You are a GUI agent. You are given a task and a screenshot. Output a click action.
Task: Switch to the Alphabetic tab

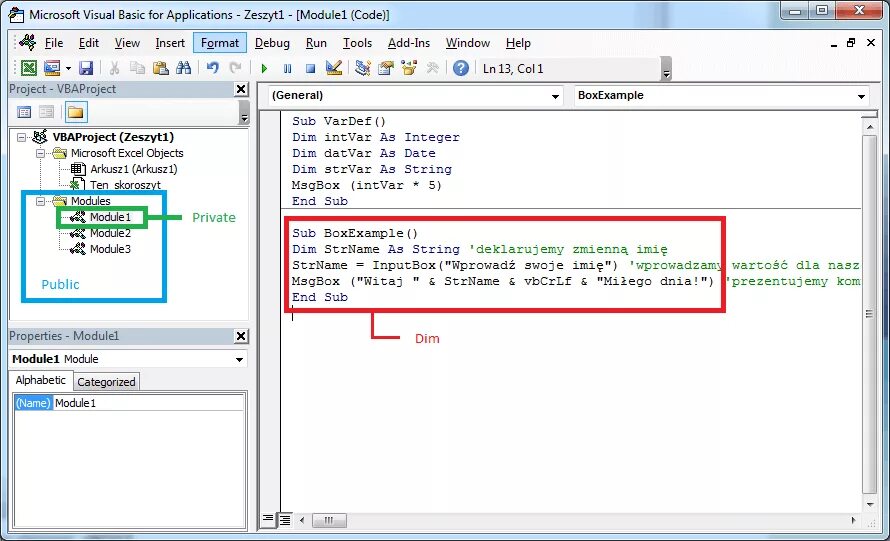[x=40, y=380]
